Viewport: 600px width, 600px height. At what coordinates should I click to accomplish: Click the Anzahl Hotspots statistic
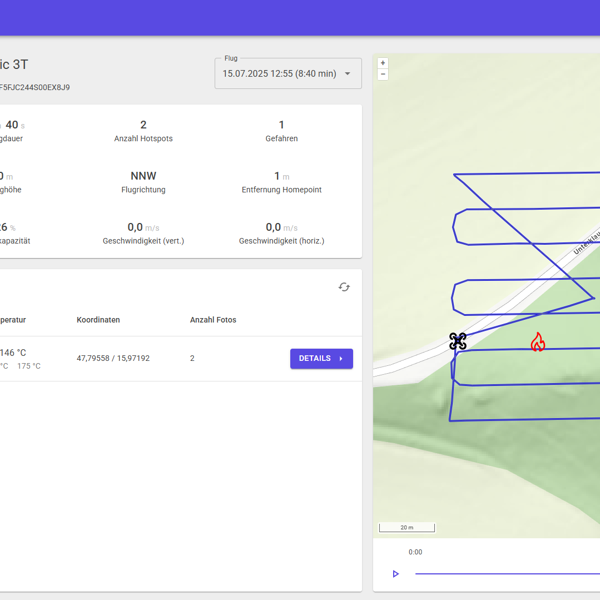(x=143, y=131)
